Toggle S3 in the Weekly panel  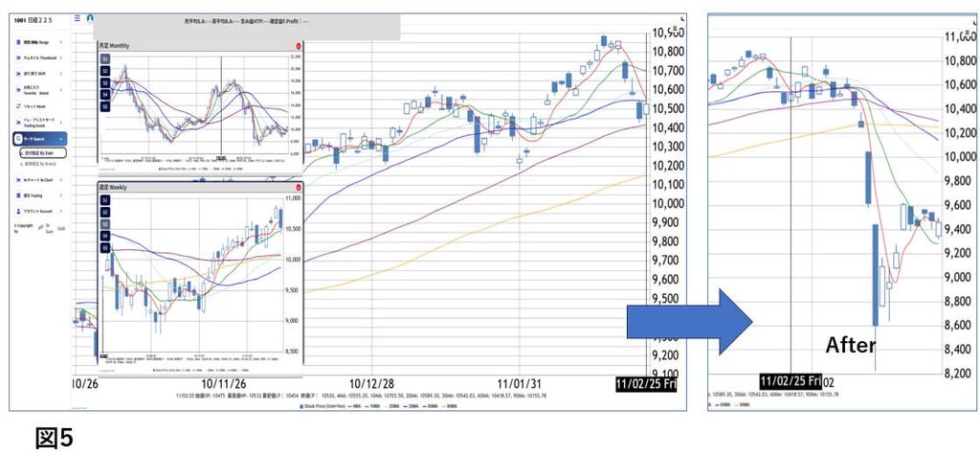coord(105,224)
